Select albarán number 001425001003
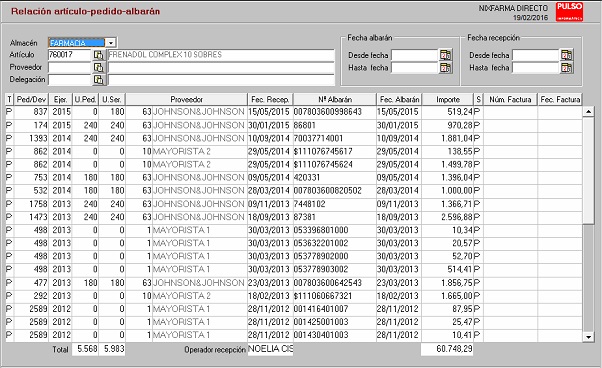This screenshot has height=368, width=602. (x=321, y=322)
